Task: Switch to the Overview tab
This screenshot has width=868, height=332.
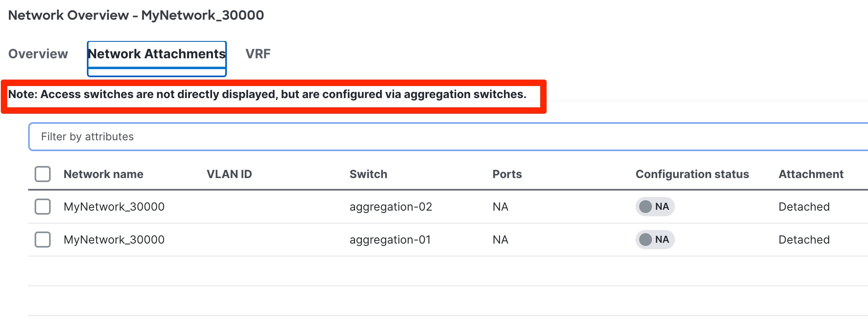Action: (38, 53)
